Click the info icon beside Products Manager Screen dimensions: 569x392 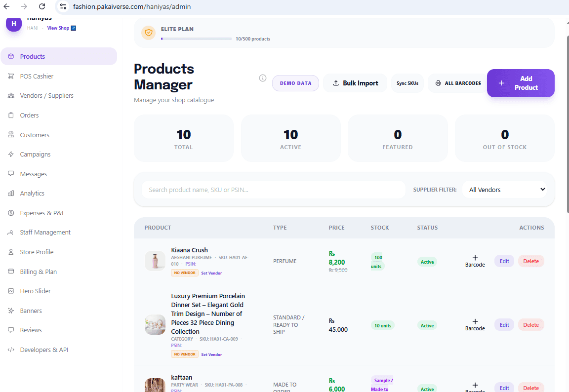(263, 78)
